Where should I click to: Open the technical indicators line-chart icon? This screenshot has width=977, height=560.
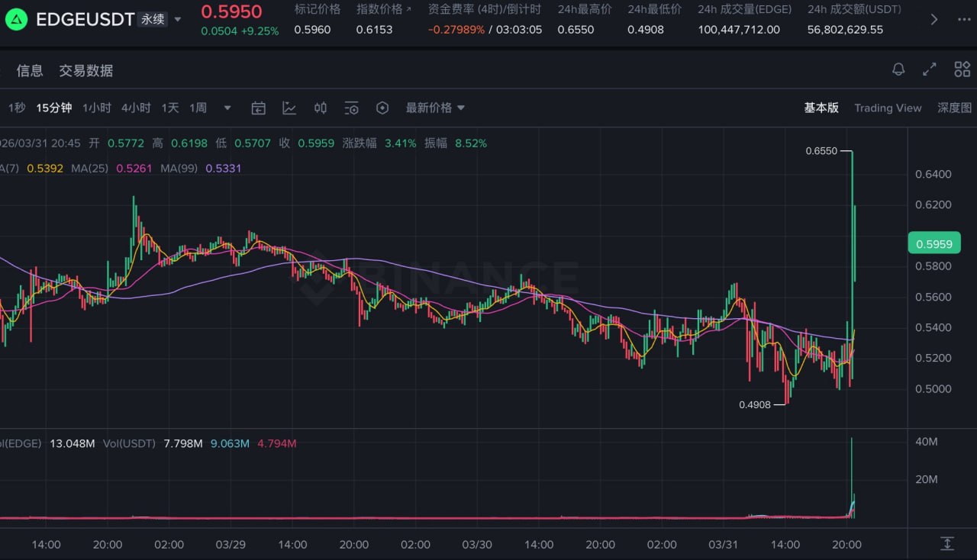coord(289,108)
